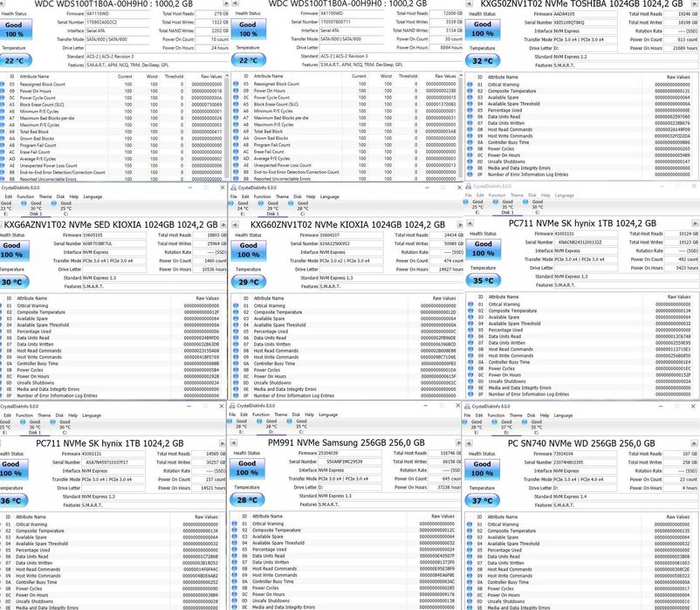Viewport: 700px width, 610px height.
Task: Select 37 °C D: disk tab in PC SN740 window
Action: click(506, 428)
